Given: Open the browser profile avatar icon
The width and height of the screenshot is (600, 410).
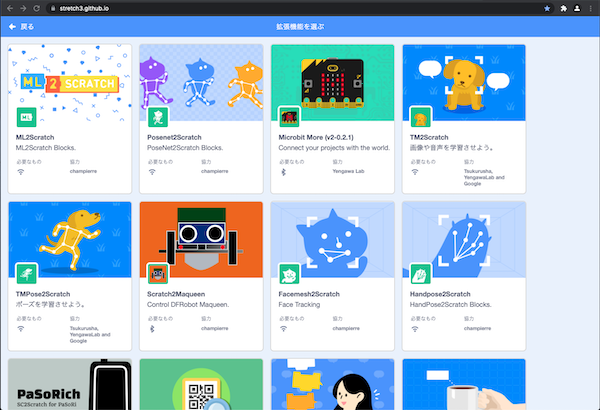Looking at the screenshot, I should 577,8.
